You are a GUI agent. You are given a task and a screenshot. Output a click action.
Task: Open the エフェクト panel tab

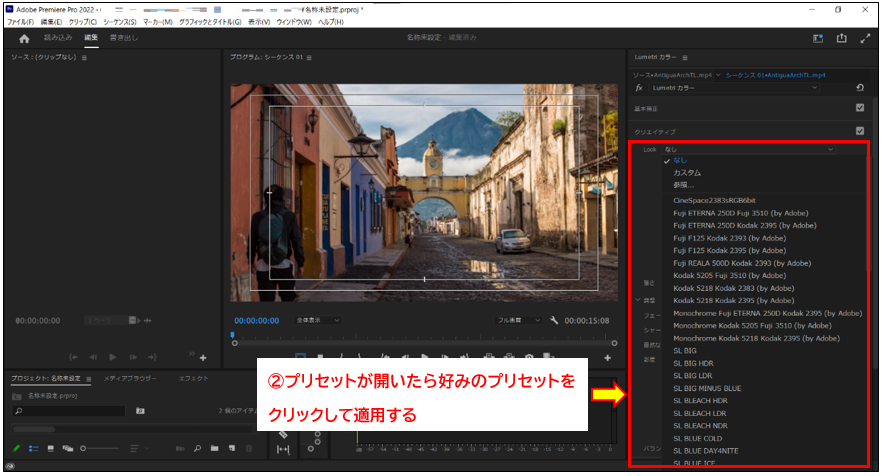pos(194,379)
